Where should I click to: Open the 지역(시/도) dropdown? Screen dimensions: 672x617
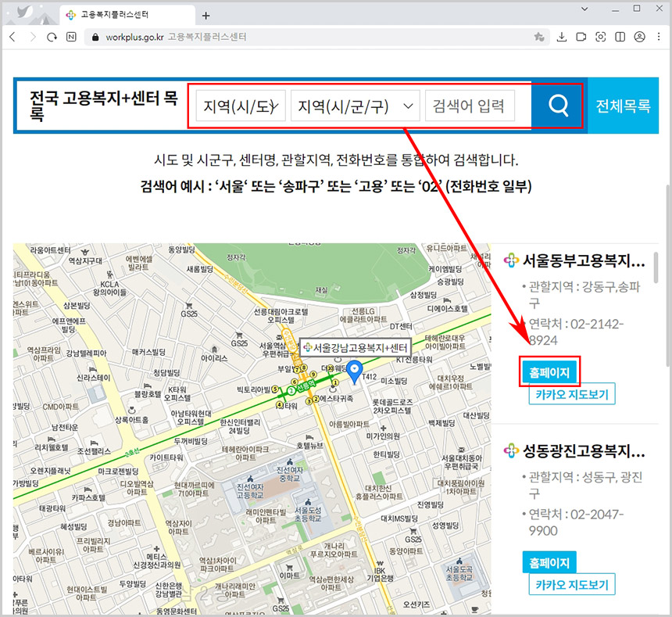coord(239,106)
